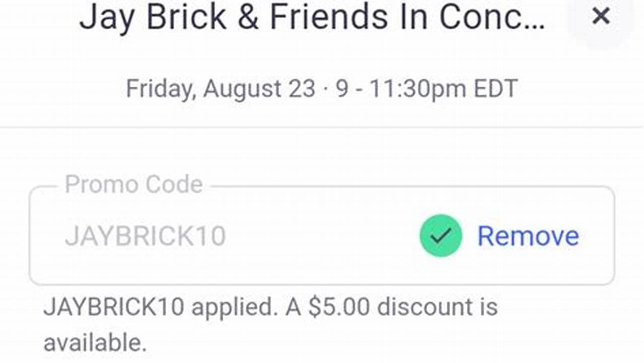
Task: Select the JAYBRICK10 promo code text
Action: [x=145, y=235]
